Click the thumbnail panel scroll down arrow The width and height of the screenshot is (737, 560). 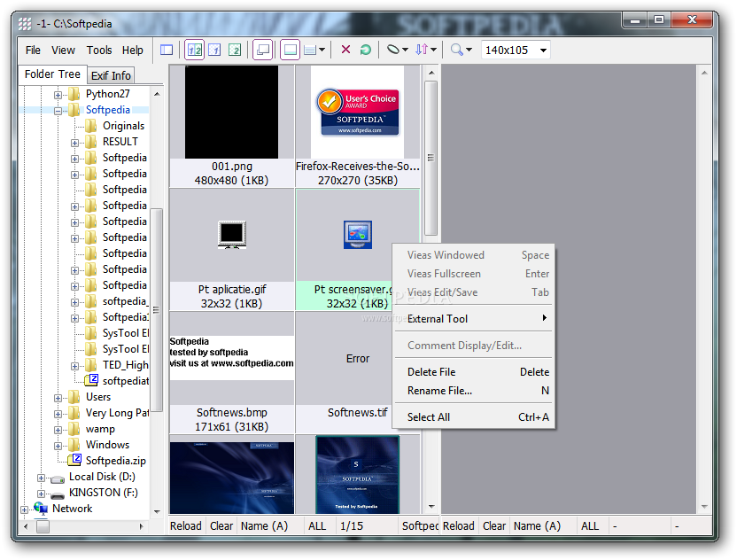tap(431, 507)
